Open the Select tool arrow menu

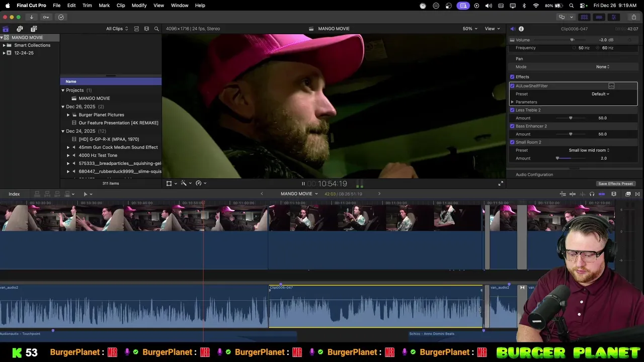tap(87, 194)
